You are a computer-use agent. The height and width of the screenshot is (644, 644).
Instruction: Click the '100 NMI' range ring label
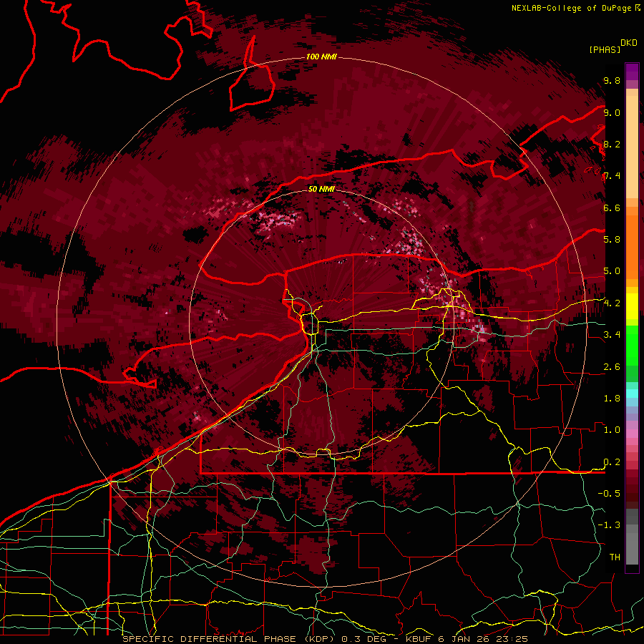[x=321, y=57]
